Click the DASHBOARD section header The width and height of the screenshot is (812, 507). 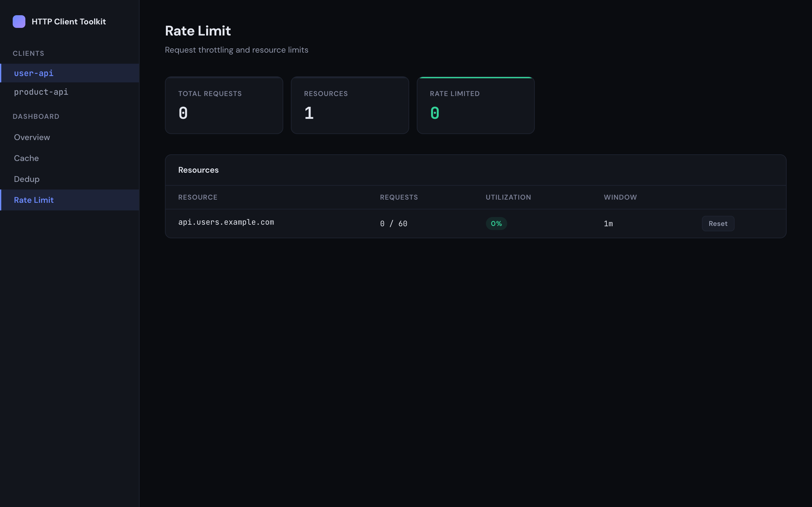36,116
